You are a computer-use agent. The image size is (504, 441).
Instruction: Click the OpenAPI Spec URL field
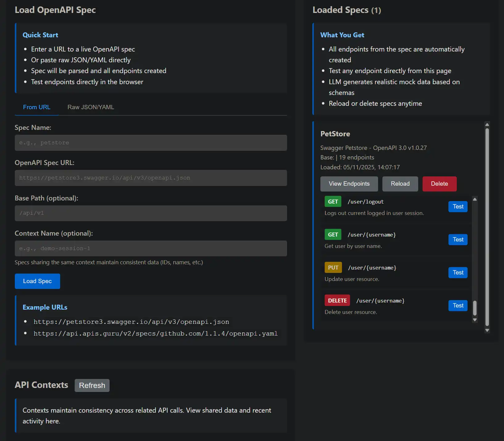[151, 178]
